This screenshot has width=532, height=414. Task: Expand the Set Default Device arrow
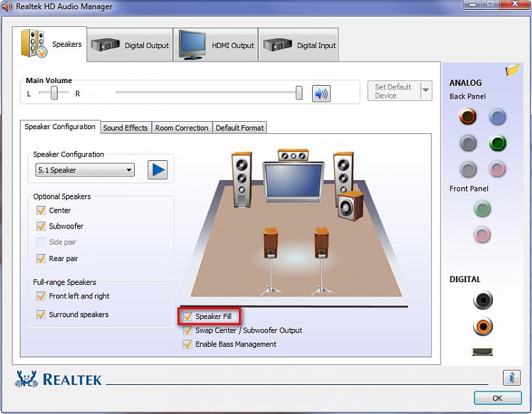point(426,91)
